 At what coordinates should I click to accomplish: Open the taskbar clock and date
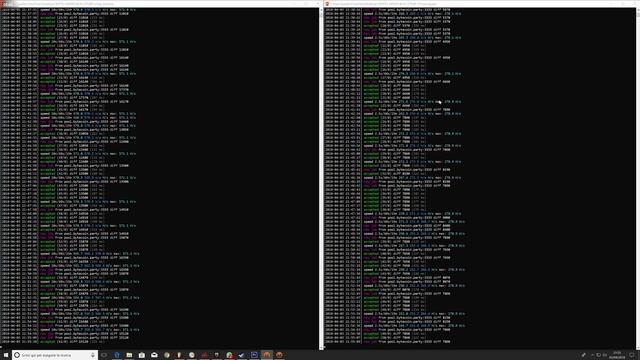(617, 355)
